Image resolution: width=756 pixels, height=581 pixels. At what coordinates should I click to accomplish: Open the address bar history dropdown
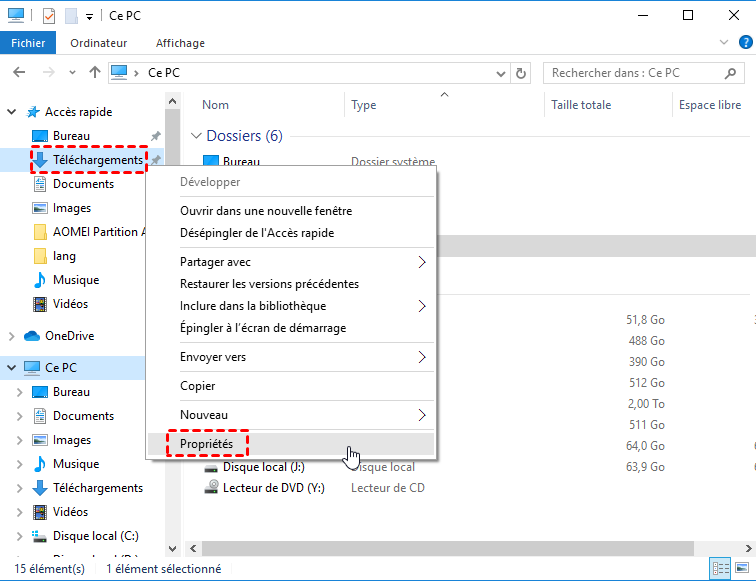click(501, 74)
